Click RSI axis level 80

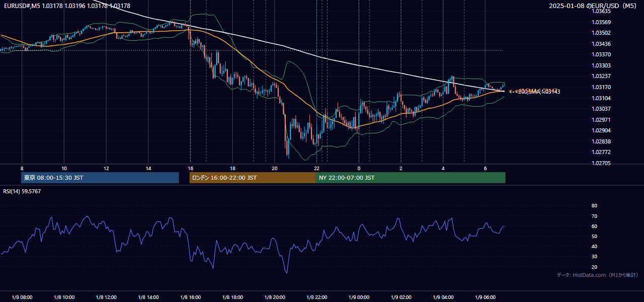tap(594, 206)
